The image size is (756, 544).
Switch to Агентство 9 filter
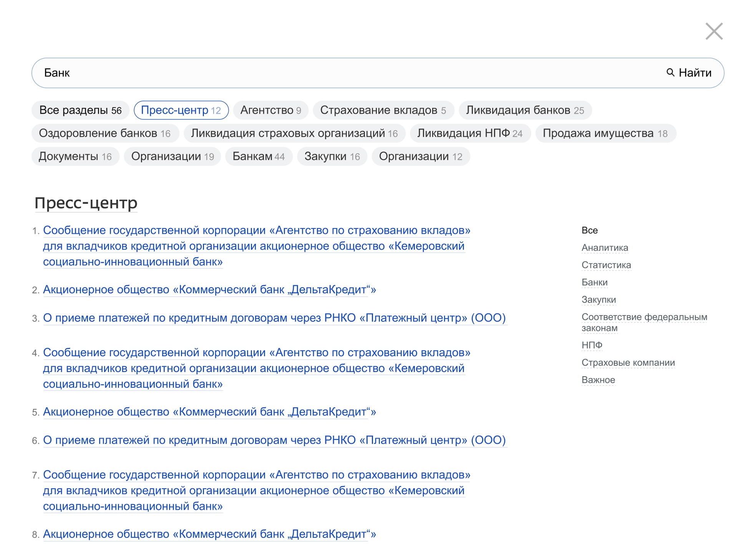tap(270, 111)
